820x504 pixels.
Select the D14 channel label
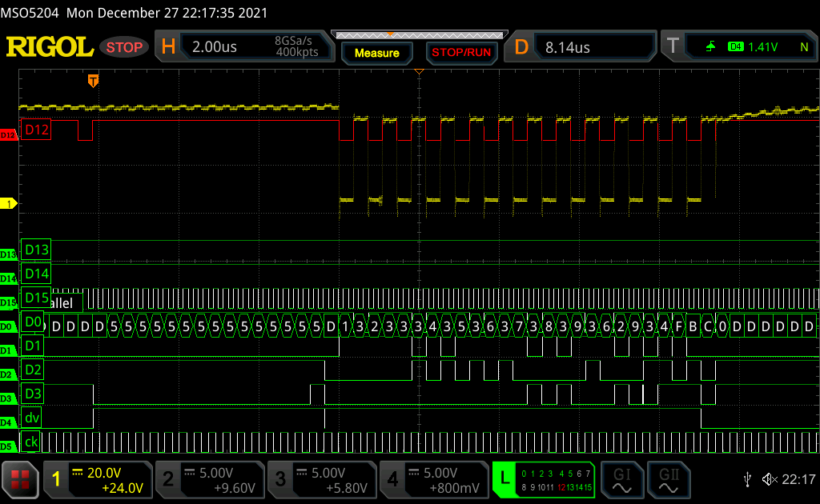pos(36,274)
